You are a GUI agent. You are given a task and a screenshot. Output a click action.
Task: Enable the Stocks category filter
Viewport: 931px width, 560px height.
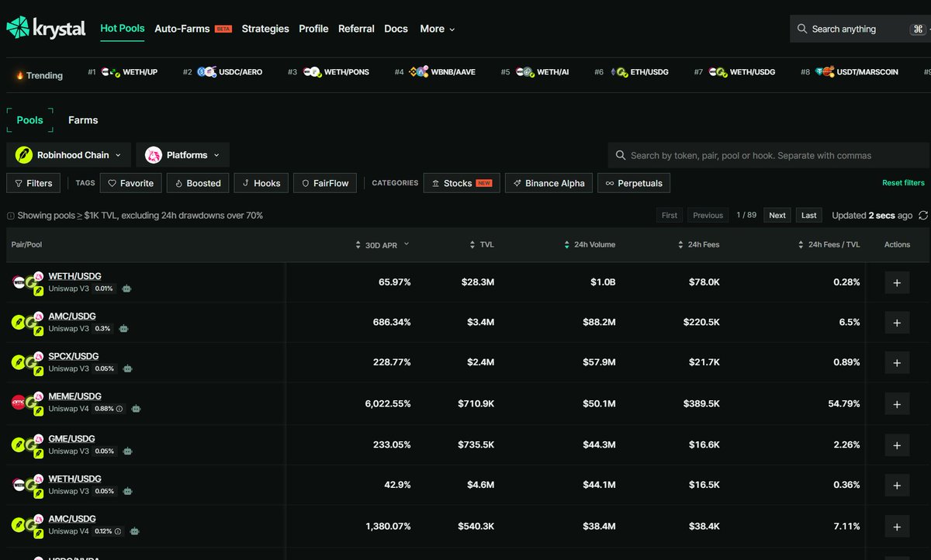[x=462, y=183]
